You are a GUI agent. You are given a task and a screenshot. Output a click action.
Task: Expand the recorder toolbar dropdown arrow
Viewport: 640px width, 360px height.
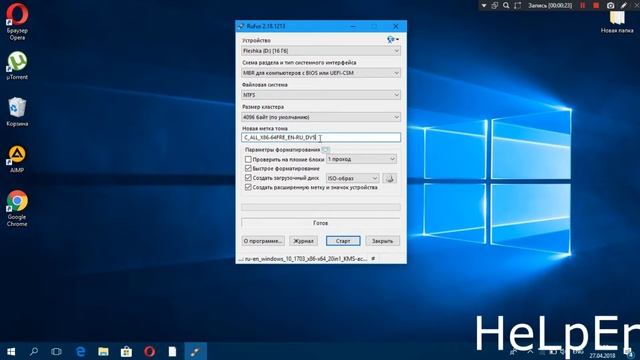click(484, 5)
